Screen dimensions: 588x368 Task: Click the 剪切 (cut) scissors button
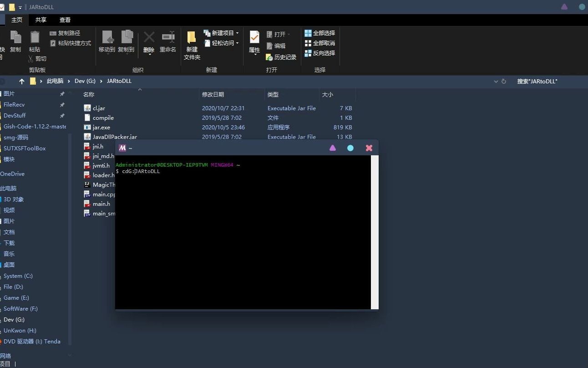tap(37, 59)
